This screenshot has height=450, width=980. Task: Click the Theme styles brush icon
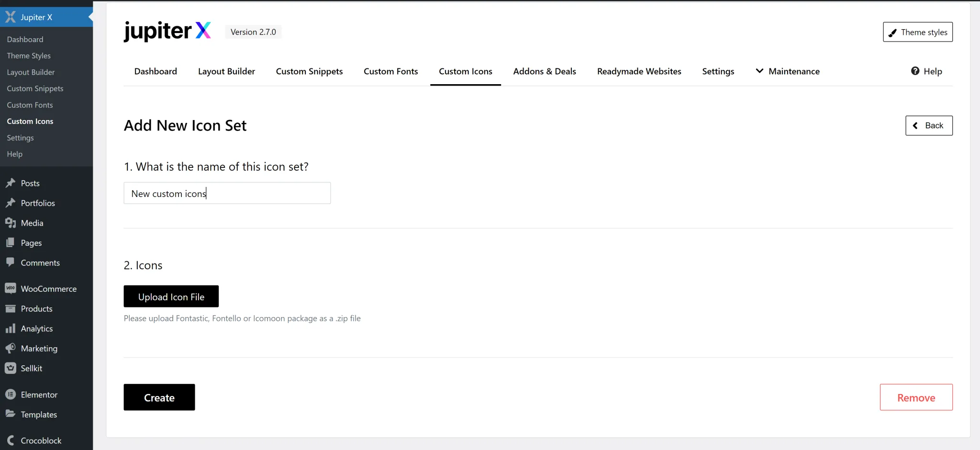892,33
